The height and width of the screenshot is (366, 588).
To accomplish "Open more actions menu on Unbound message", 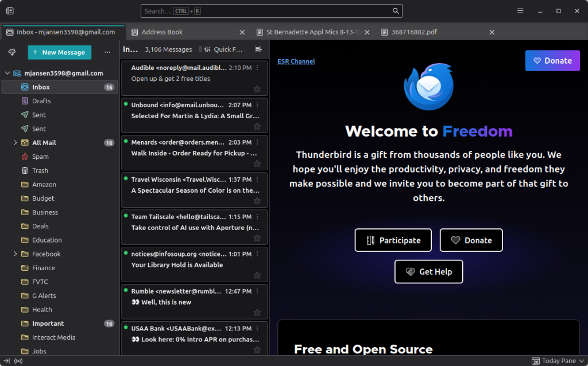I will [x=257, y=105].
